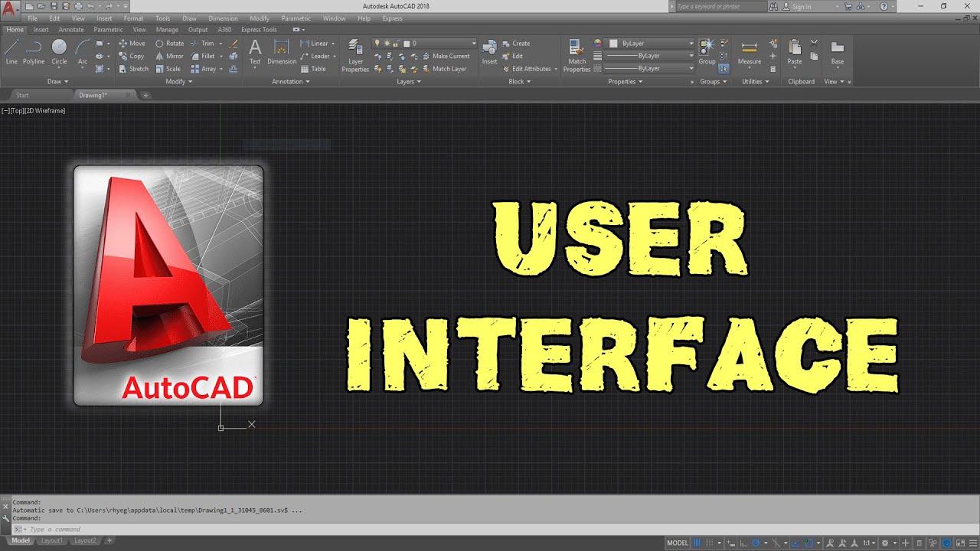980x551 pixels.
Task: Add a new drawing tab with plus
Action: [145, 96]
